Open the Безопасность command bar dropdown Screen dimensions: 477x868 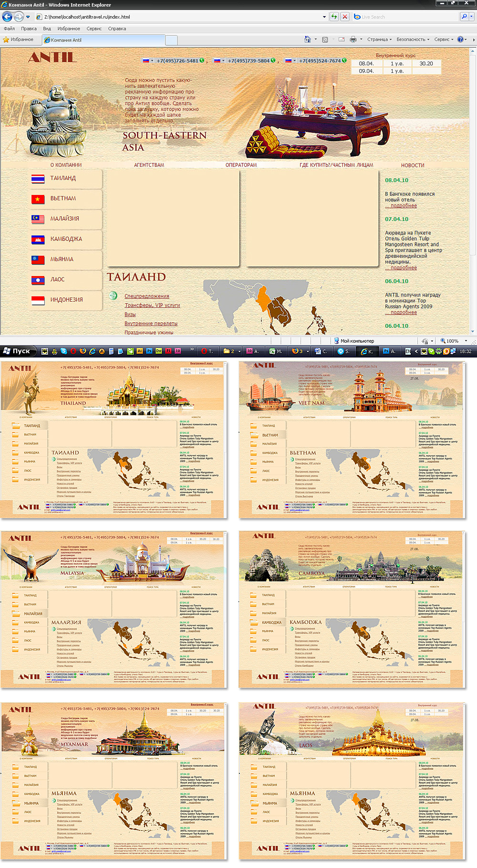[x=413, y=40]
